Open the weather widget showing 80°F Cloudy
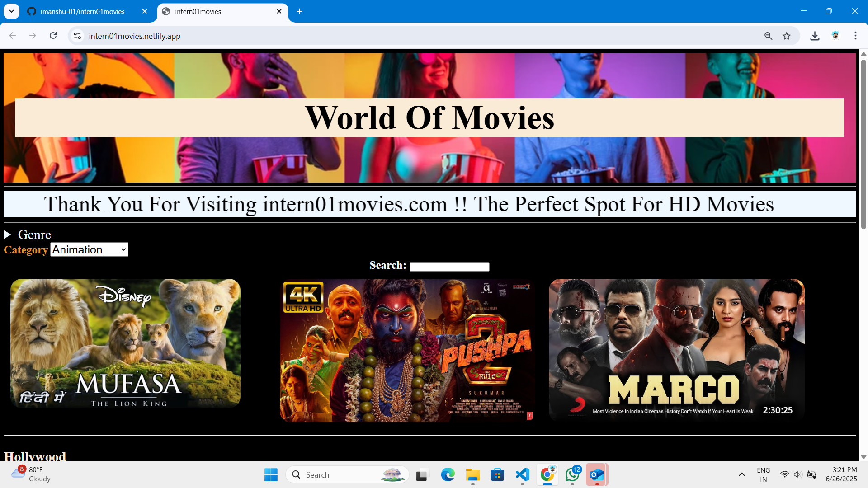 [x=31, y=474]
